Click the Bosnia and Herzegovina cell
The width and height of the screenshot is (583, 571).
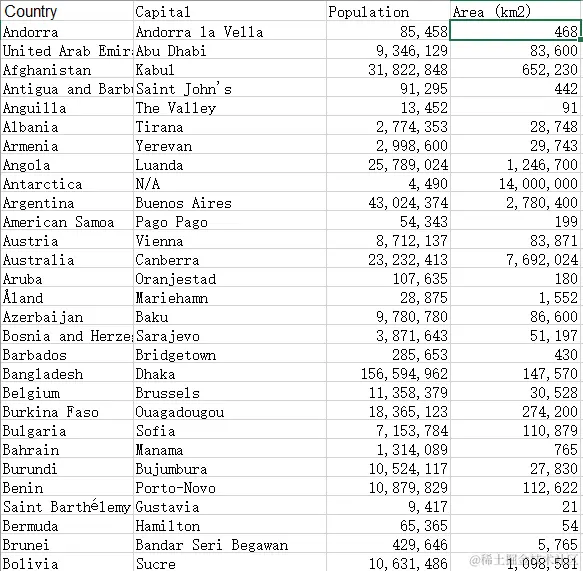click(x=67, y=334)
